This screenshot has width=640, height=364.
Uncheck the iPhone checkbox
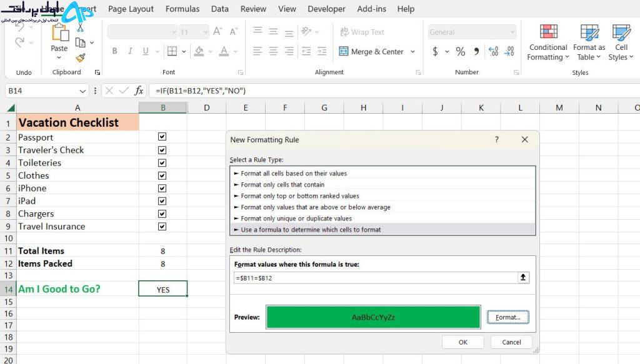coord(162,188)
